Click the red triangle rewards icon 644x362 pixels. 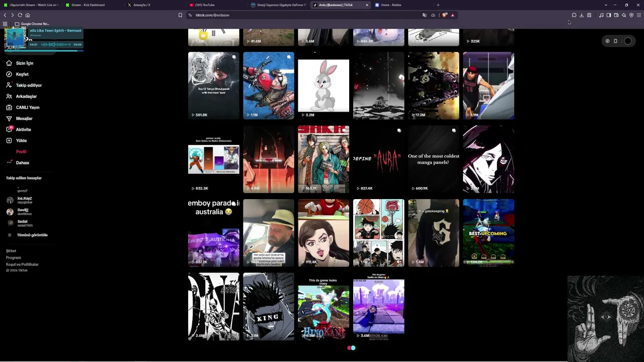pyautogui.click(x=452, y=15)
